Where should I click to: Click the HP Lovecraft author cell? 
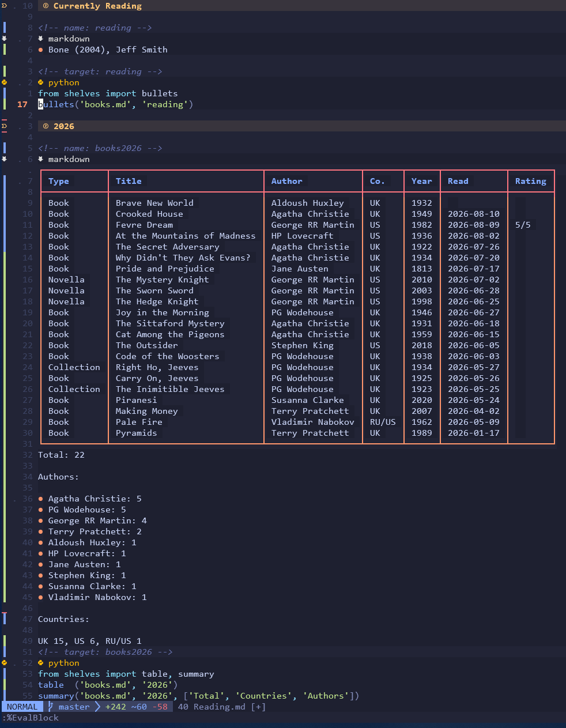point(303,236)
